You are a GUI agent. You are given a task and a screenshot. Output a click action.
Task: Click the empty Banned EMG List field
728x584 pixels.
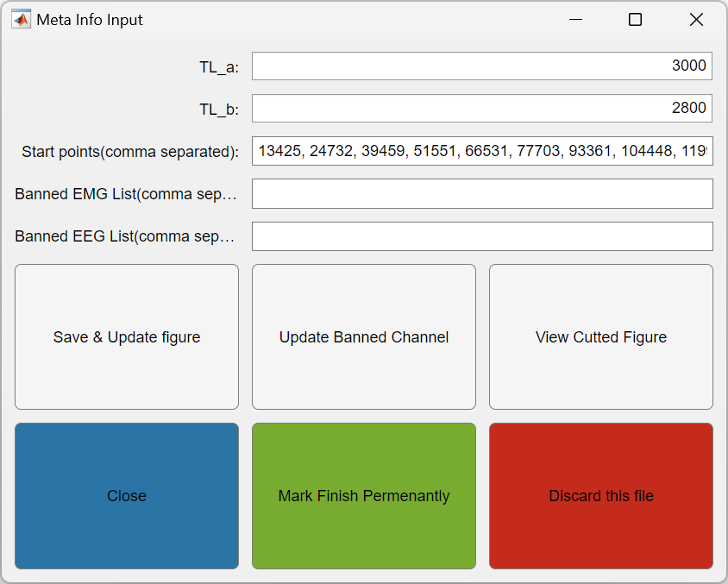(x=482, y=193)
